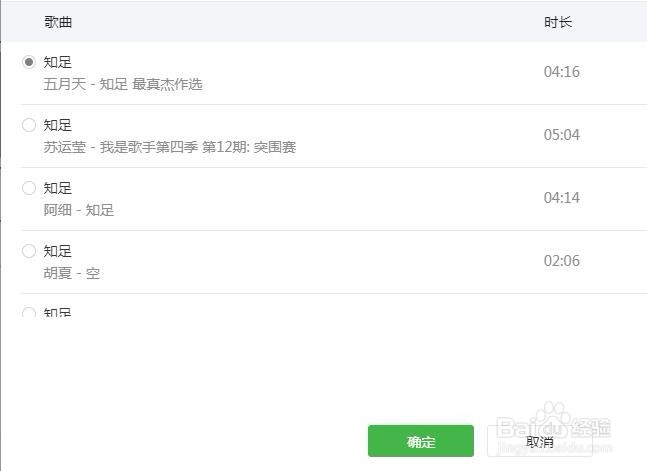Click the 歌曲 column header

pyautogui.click(x=58, y=22)
